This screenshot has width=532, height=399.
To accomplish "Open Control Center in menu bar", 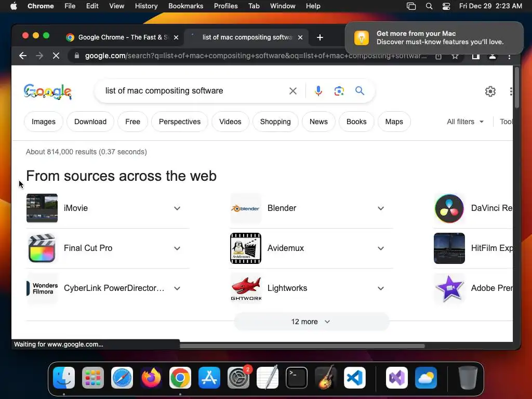I will 446,6.
